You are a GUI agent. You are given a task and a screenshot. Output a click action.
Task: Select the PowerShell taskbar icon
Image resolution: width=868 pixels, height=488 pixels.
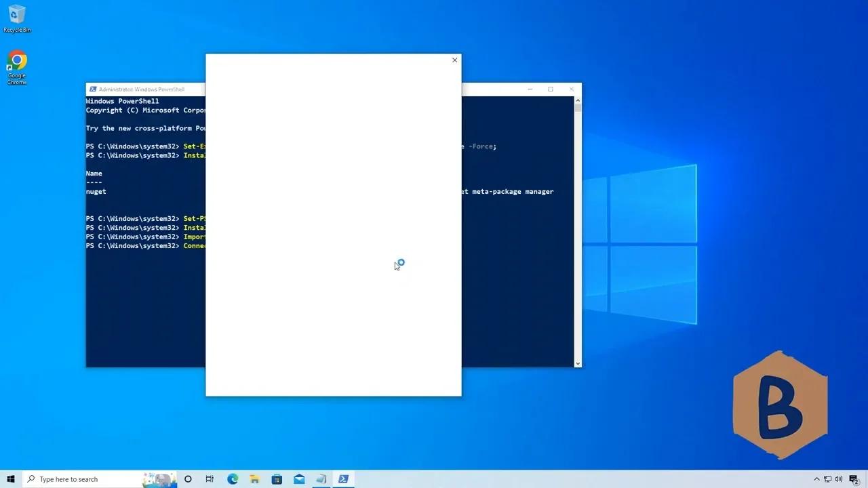click(343, 479)
